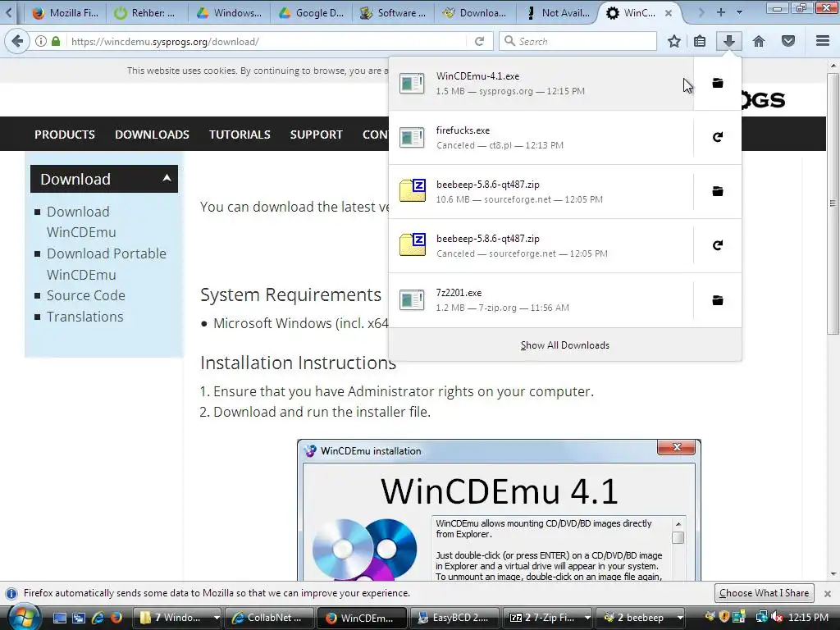The width and height of the screenshot is (840, 630).
Task: Open the Windows Start menu
Action: [23, 617]
